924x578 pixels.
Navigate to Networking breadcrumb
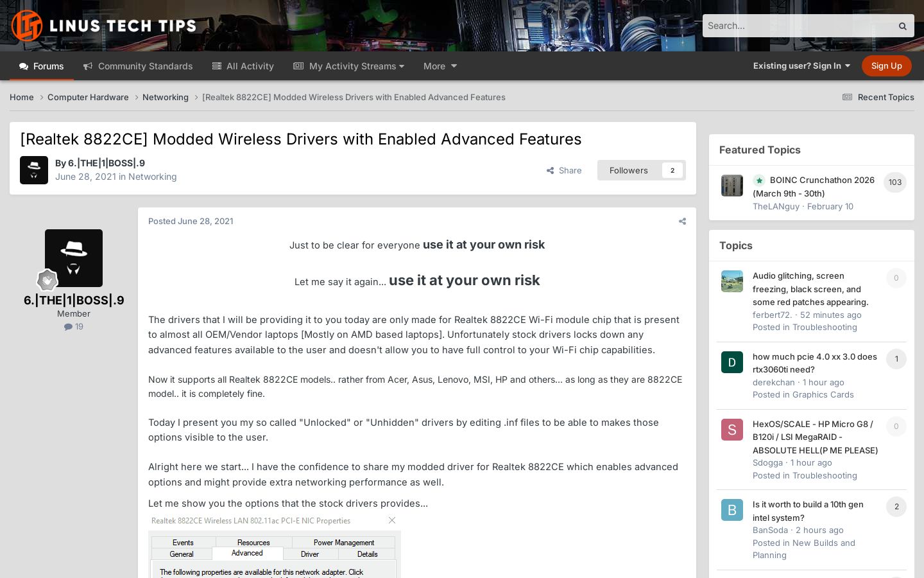pyautogui.click(x=166, y=97)
